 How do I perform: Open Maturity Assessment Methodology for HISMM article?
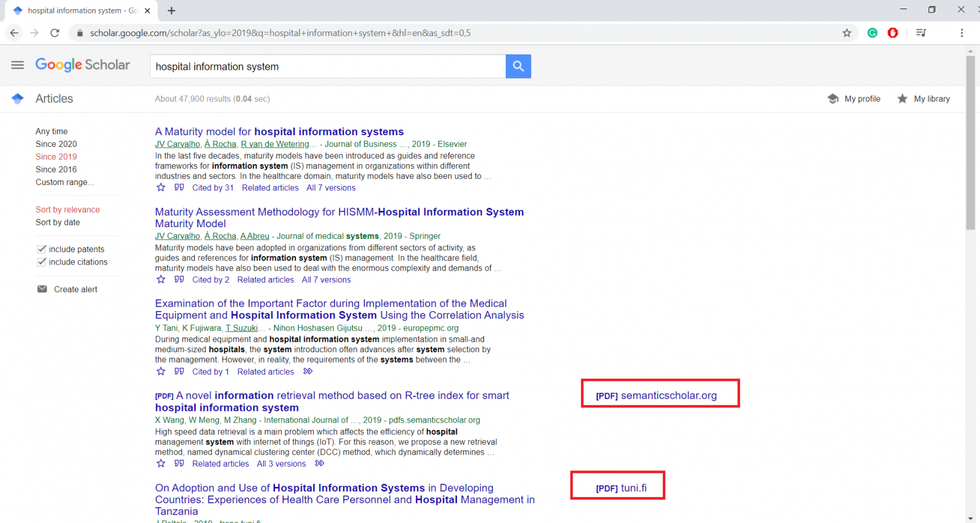pos(339,217)
